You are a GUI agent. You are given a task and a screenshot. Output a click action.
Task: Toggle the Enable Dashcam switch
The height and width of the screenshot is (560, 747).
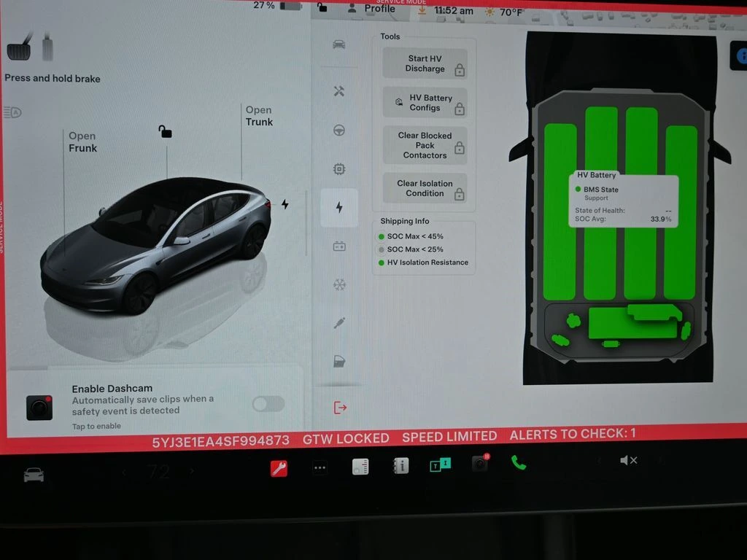268,404
